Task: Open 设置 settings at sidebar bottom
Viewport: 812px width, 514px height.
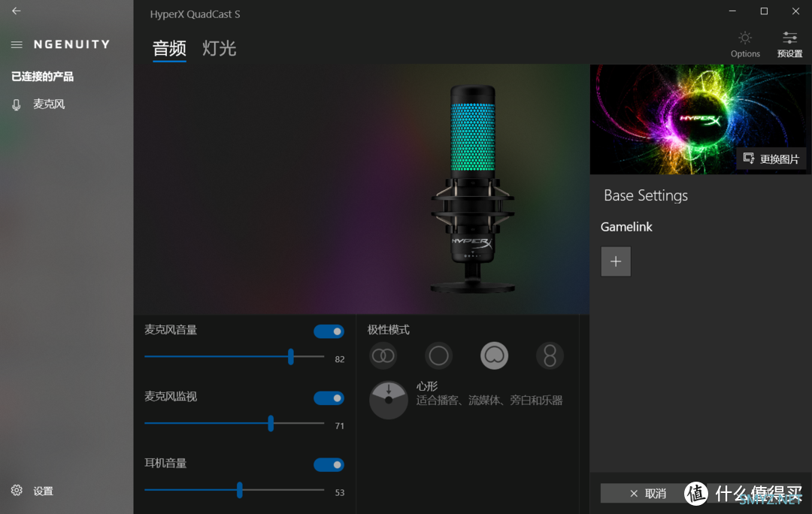Action: click(x=32, y=491)
